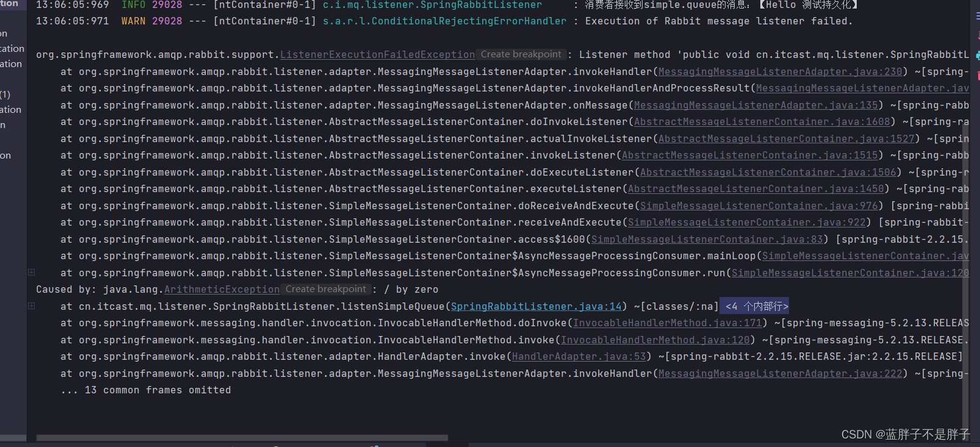Screen dimensions: 980x447
Task: Click the INFO log level text
Action: [x=133, y=5]
